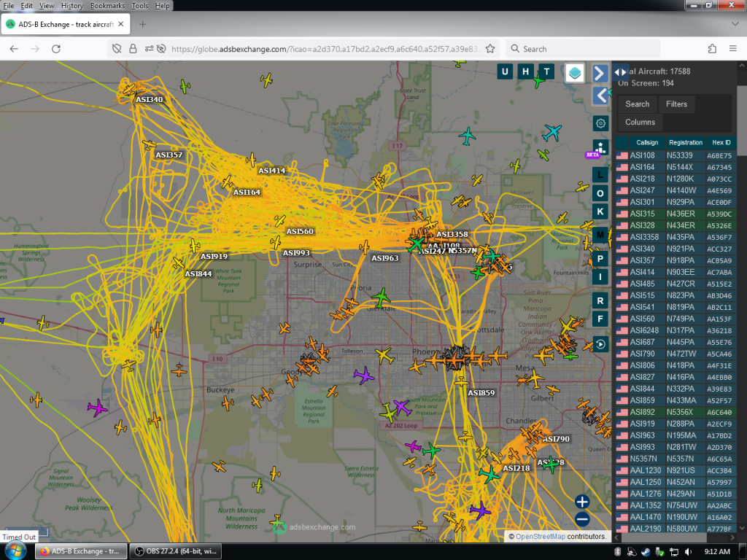This screenshot has width=747, height=560.
Task: Toggle the O map button
Action: pyautogui.click(x=600, y=193)
